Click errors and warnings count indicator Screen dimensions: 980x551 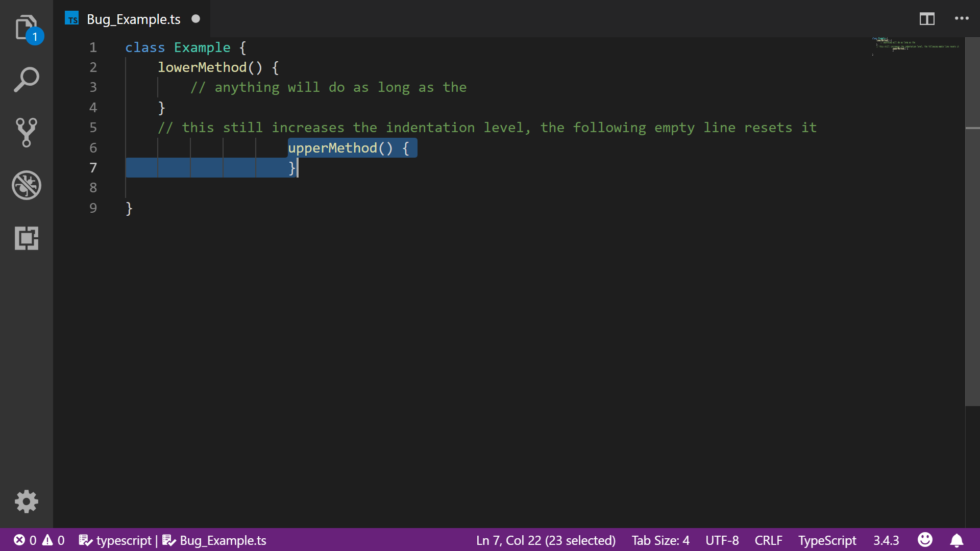click(39, 540)
